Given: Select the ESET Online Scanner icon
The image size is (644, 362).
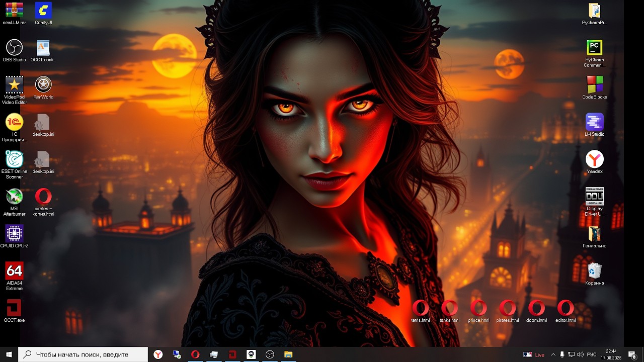Looking at the screenshot, I should pyautogui.click(x=14, y=165).
